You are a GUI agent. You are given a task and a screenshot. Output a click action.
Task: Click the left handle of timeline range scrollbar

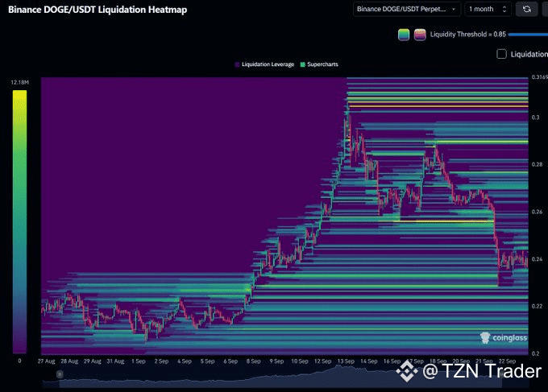pyautogui.click(x=59, y=373)
